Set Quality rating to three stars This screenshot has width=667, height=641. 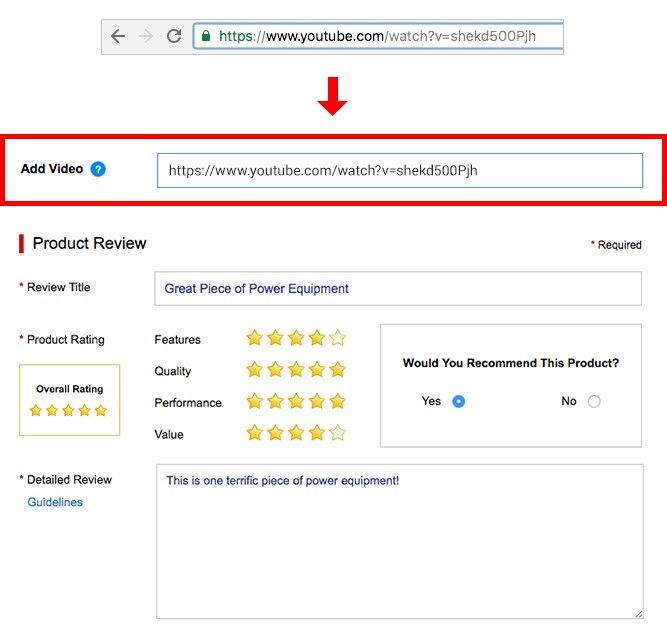point(296,370)
